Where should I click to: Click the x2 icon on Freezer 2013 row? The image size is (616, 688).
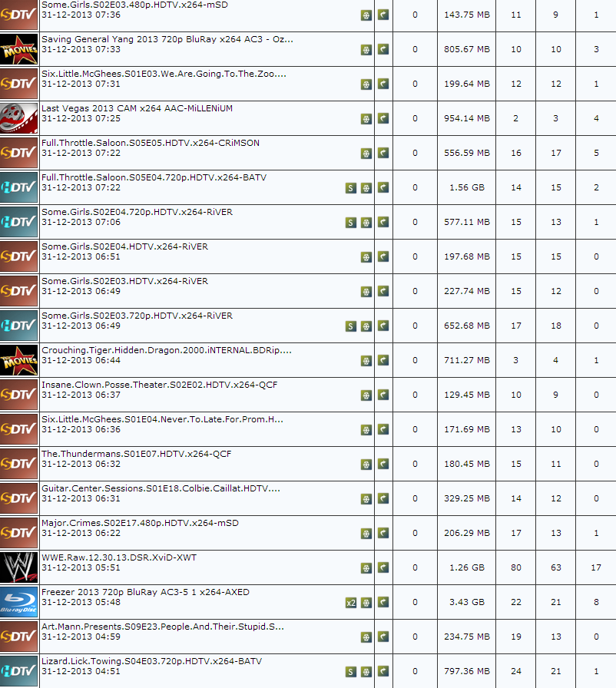(350, 603)
